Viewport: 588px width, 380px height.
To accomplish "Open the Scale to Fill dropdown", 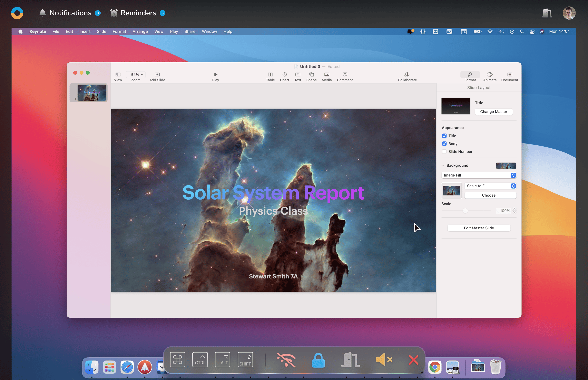I will (x=490, y=186).
